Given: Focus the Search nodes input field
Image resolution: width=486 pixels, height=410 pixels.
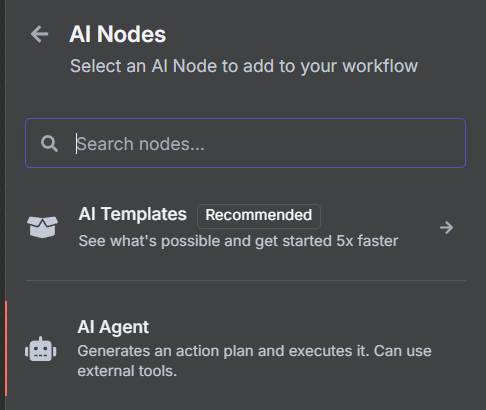Looking at the screenshot, I should [x=245, y=143].
